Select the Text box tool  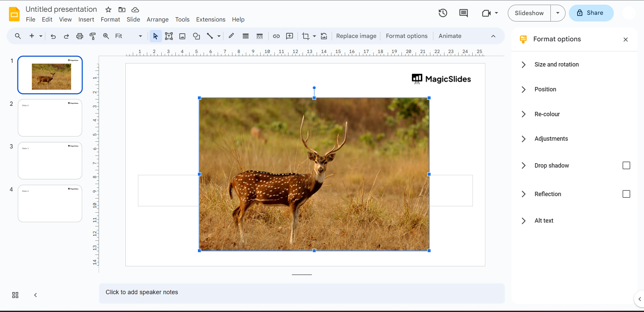169,36
